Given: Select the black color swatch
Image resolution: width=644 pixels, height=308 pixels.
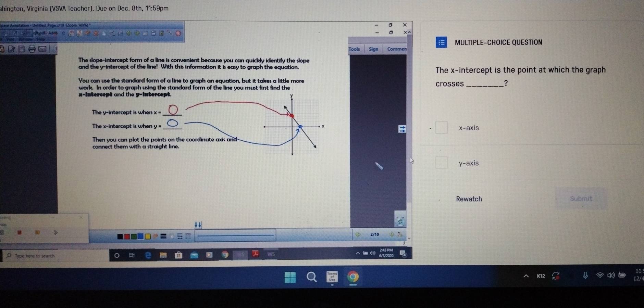Looking at the screenshot, I should (120, 236).
